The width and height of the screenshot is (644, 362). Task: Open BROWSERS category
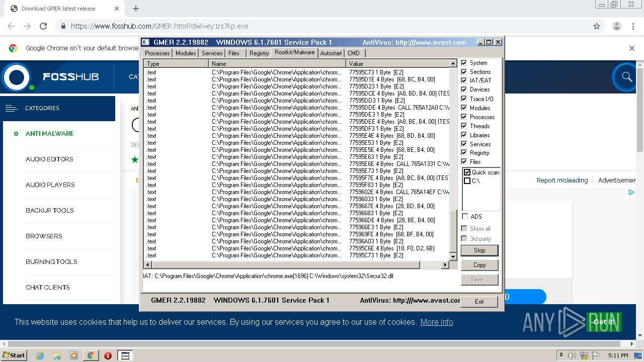click(x=44, y=236)
